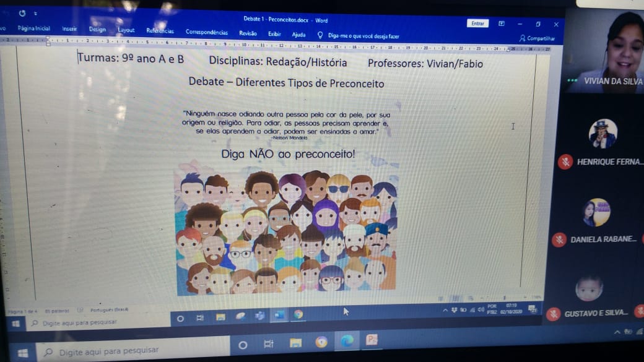Click the page count in the status bar

(x=22, y=311)
